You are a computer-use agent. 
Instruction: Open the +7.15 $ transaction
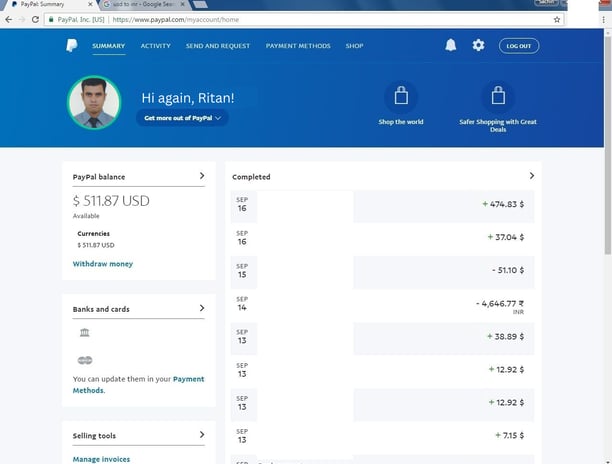click(382, 438)
